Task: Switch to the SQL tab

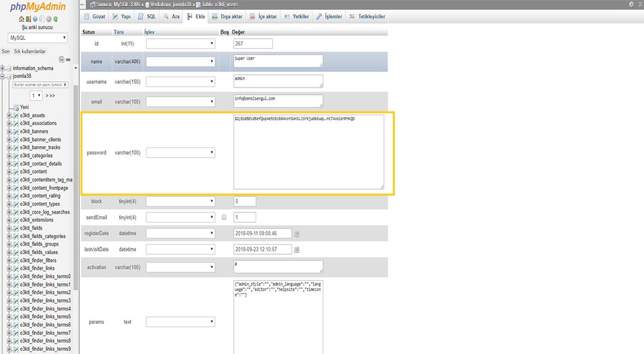Action: coord(147,16)
